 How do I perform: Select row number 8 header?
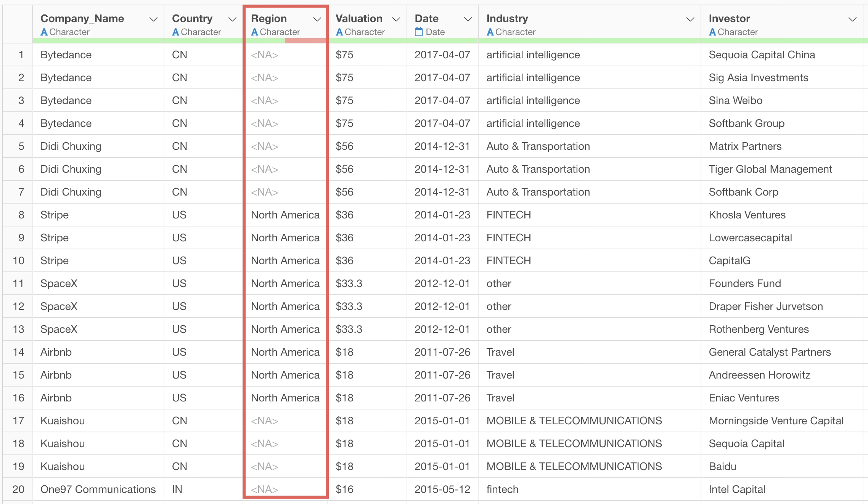pos(21,215)
